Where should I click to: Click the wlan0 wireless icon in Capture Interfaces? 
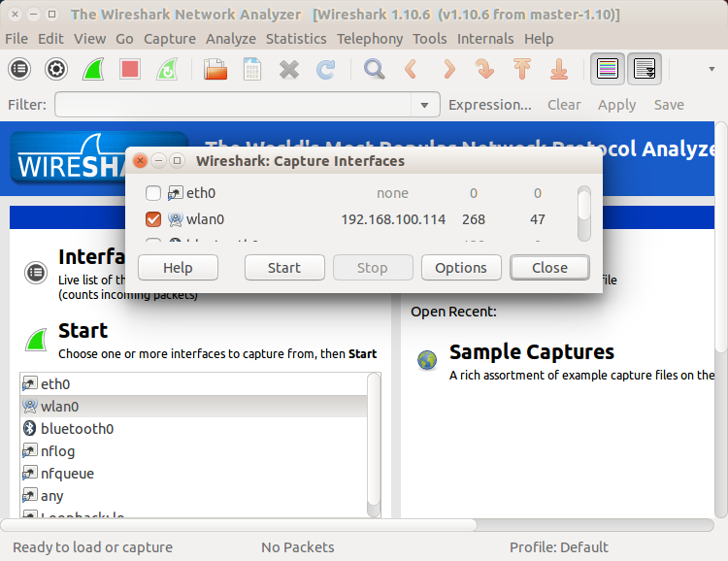tap(175, 219)
